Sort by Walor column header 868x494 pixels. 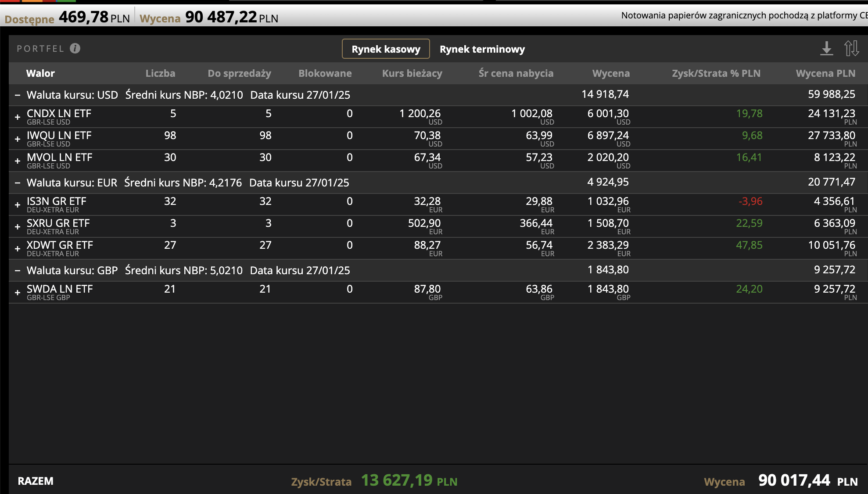(40, 73)
